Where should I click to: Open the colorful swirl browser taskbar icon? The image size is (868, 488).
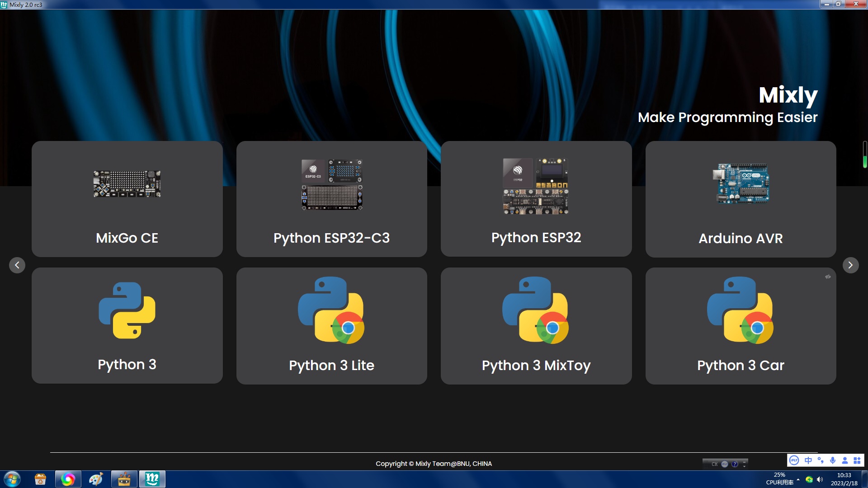point(68,479)
